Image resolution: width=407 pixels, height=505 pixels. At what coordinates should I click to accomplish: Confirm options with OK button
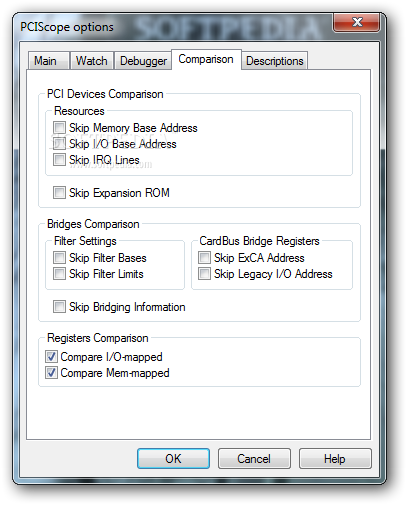(x=173, y=459)
